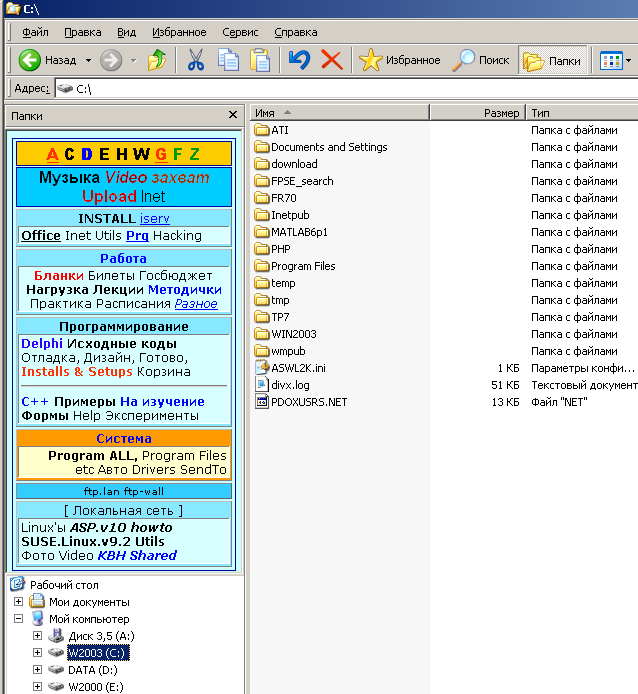
Task: Expand the DATA (D:) drive node
Action: click(x=38, y=670)
